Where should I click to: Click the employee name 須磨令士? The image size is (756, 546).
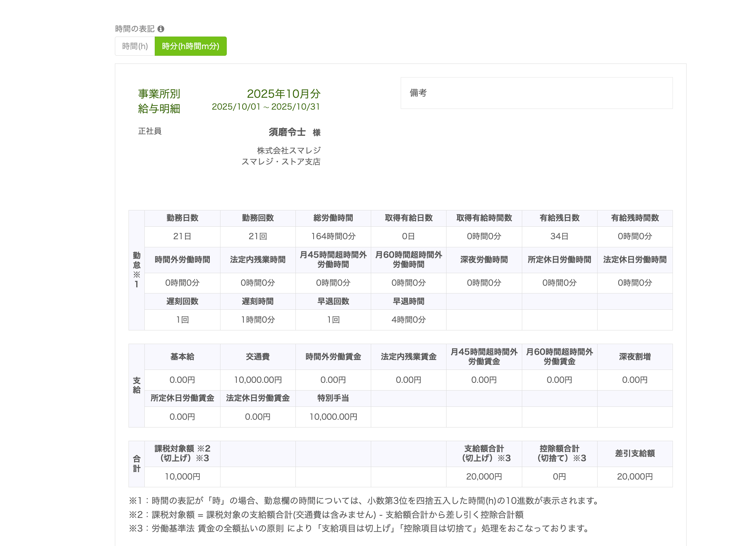coord(287,132)
